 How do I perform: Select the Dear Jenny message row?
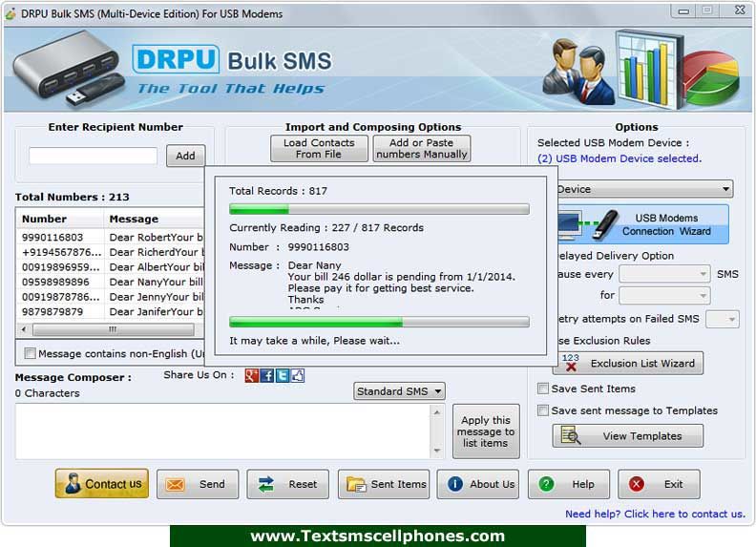(111, 297)
